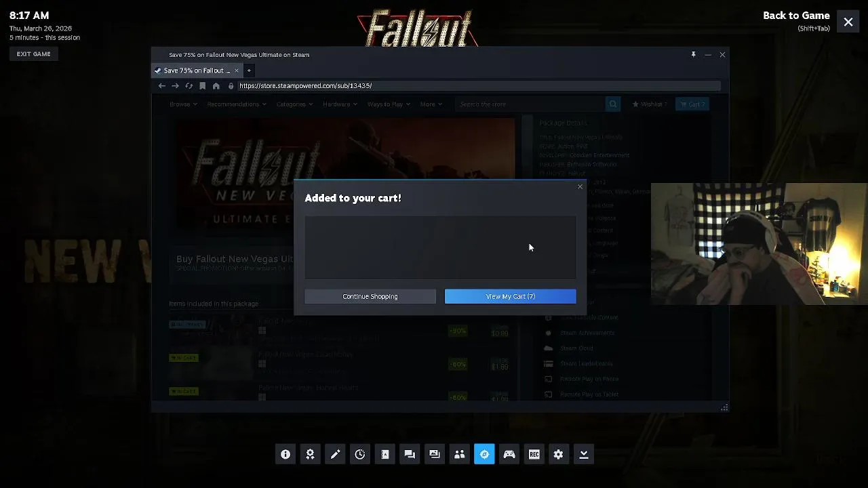868x488 pixels.
Task: Click the Steam Achievements feature link
Action: (587, 333)
